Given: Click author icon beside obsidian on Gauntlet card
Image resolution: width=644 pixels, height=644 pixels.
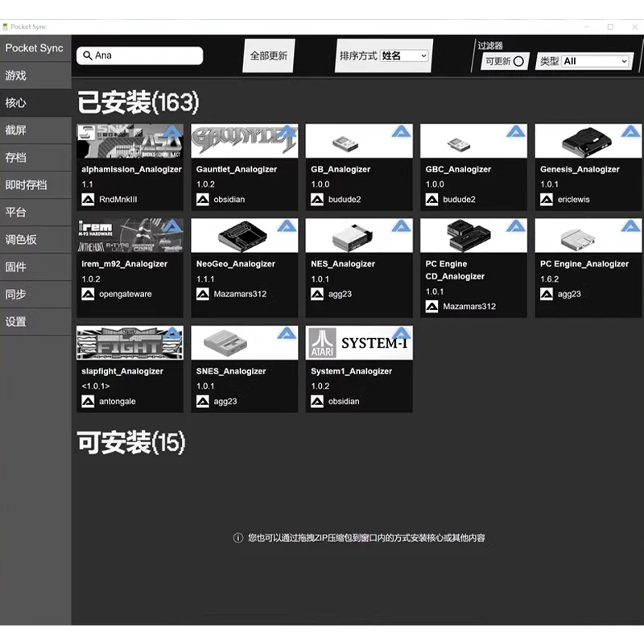Looking at the screenshot, I should [x=203, y=200].
